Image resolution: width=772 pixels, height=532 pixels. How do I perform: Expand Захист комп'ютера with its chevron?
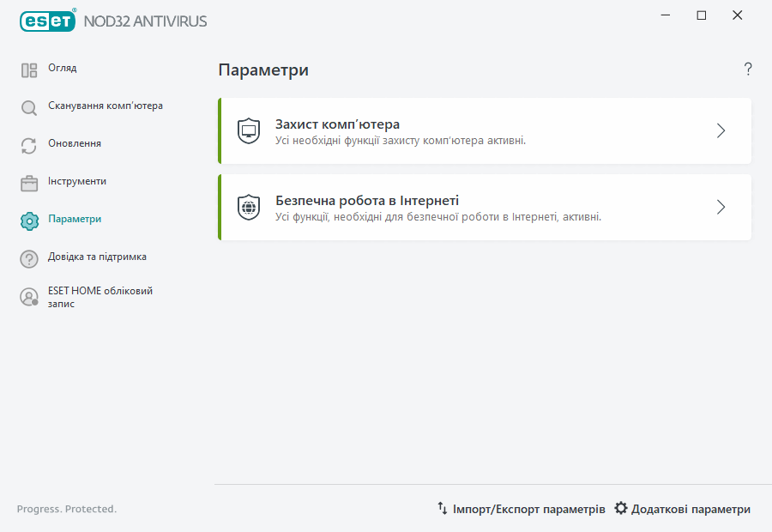721,130
